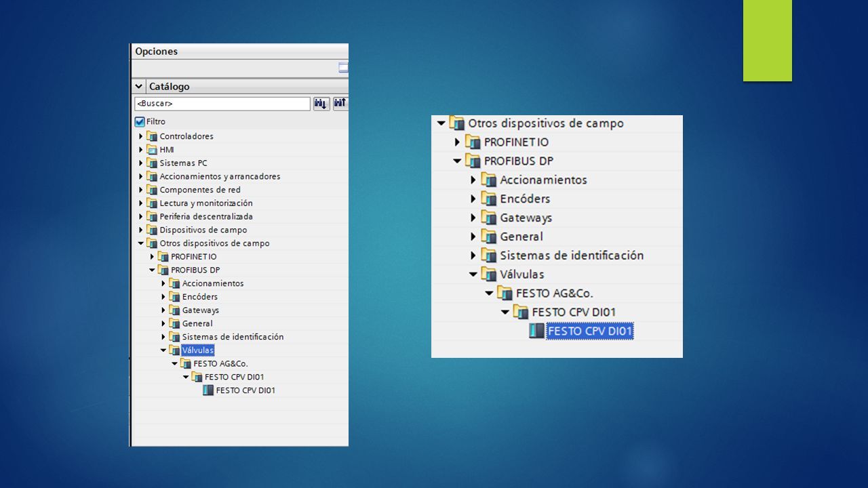This screenshot has width=868, height=488.
Task: Select the Componentes de red text label
Action: coord(200,190)
